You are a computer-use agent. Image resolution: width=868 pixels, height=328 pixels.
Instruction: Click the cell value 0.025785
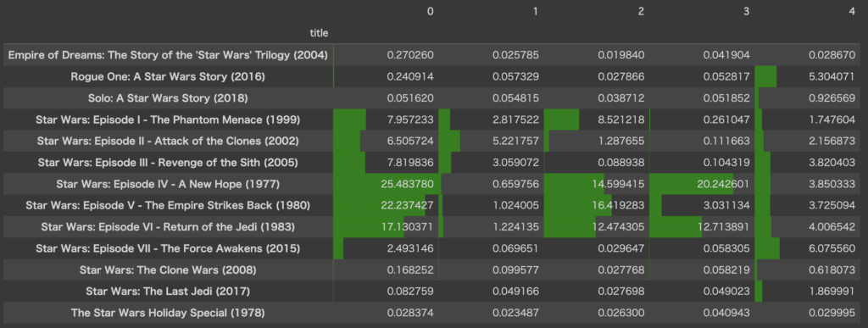[x=516, y=55]
